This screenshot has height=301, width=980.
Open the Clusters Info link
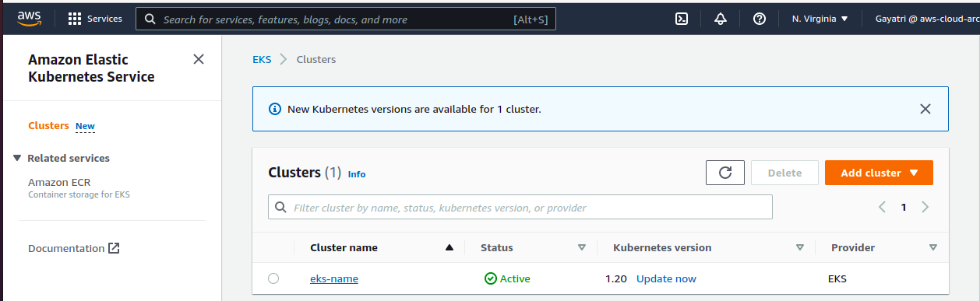[x=357, y=174]
